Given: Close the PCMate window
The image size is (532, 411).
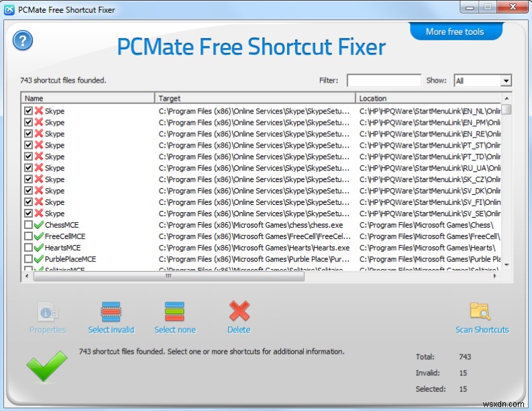Looking at the screenshot, I should [513, 7].
